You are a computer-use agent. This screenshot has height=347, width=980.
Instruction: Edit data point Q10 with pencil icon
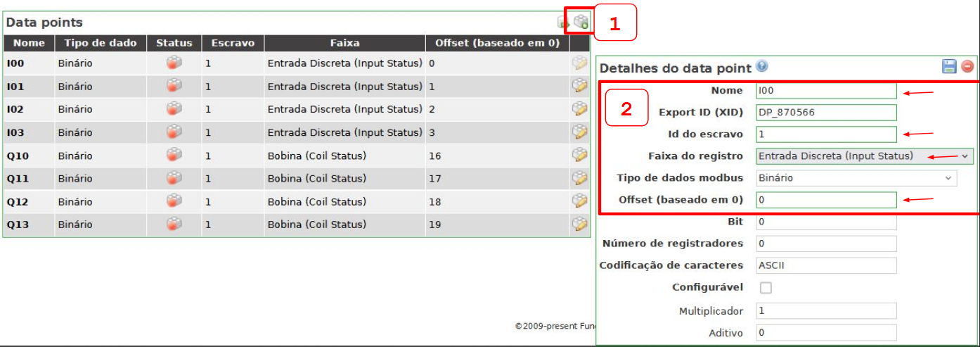[579, 155]
